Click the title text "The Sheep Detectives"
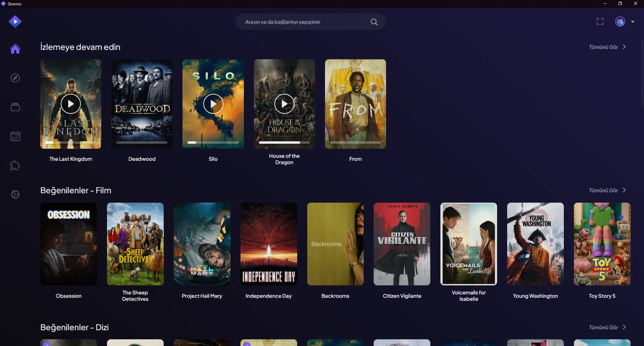This screenshot has width=644, height=346. (135, 296)
